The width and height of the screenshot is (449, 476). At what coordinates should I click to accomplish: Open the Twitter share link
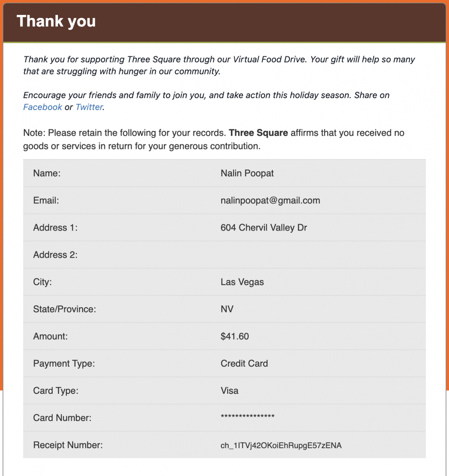pos(89,107)
